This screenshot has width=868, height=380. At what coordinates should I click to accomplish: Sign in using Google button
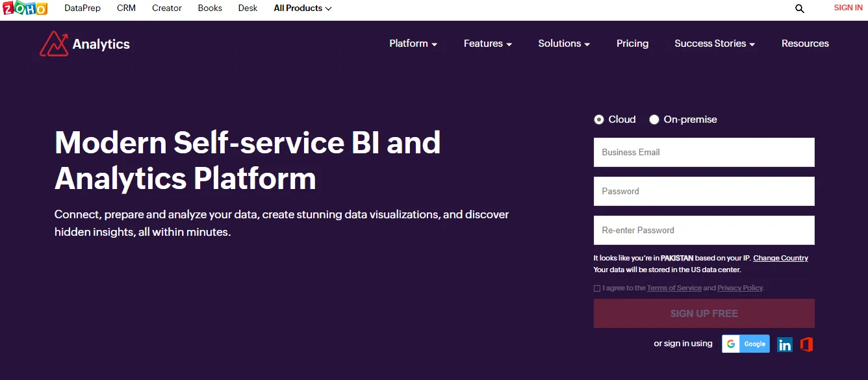746,344
